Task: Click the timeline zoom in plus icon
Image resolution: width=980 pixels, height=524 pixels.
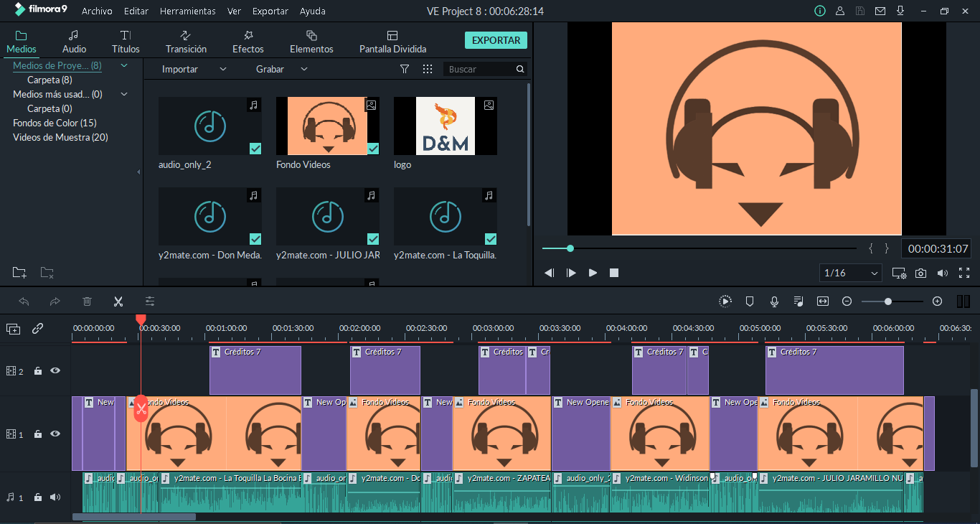Action: [937, 301]
